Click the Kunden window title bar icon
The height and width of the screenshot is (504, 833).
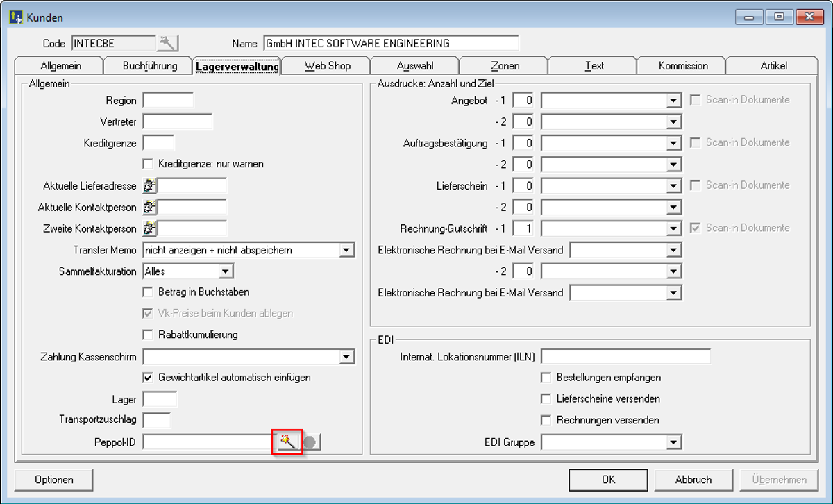[x=15, y=17]
